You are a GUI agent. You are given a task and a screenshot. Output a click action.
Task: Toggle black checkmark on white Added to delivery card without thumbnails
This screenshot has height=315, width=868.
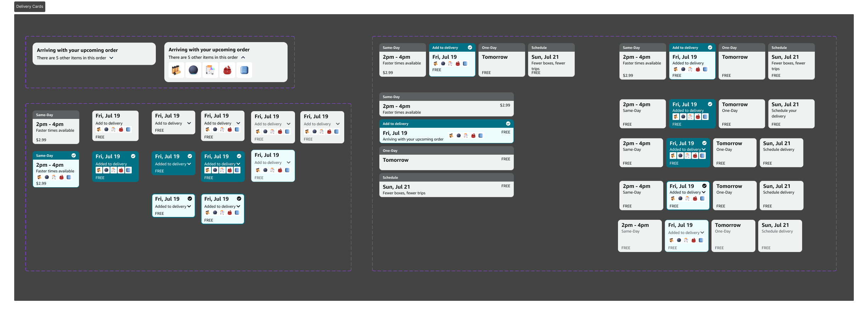190,199
